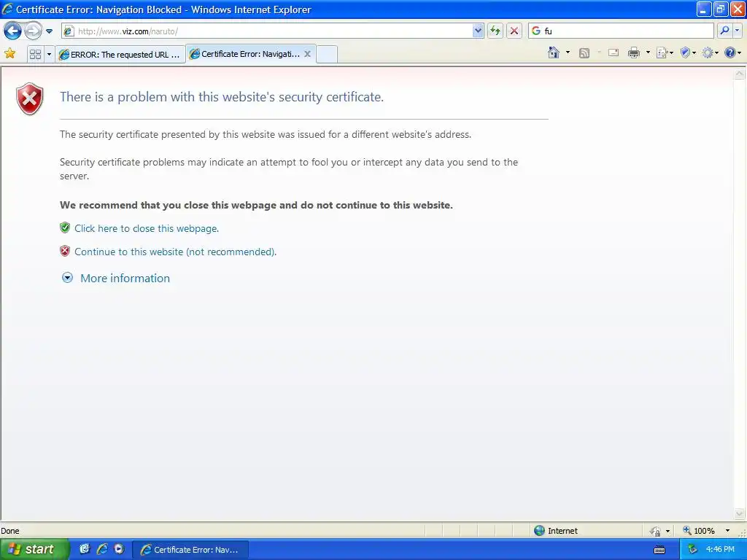
Task: Click 'Continue to this website (not recommended)' link
Action: pyautogui.click(x=175, y=252)
